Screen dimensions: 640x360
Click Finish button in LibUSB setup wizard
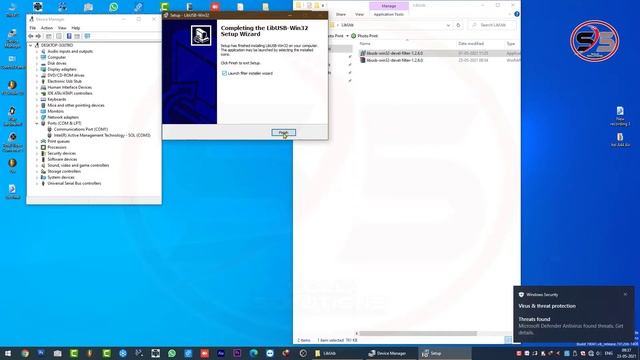pos(283,133)
